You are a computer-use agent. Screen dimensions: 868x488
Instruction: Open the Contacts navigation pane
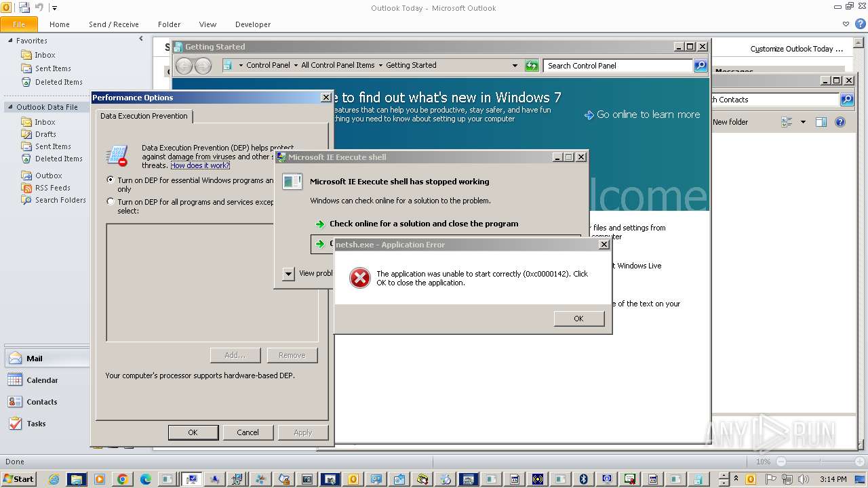(x=46, y=402)
